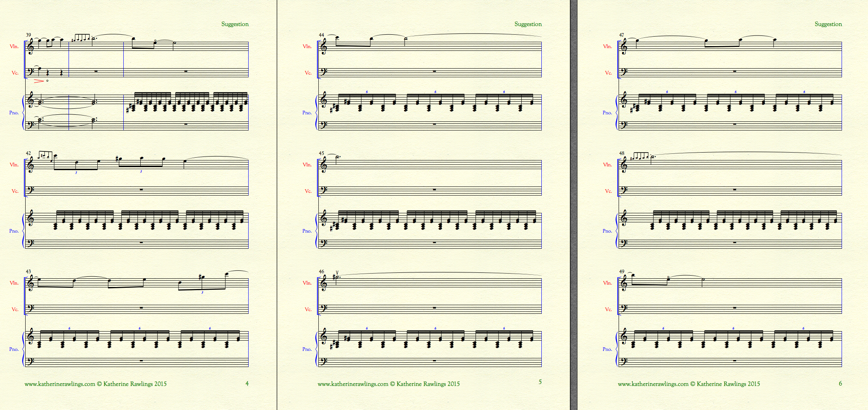This screenshot has height=410, width=868.
Task: Click bar number 48
Action: tap(622, 153)
